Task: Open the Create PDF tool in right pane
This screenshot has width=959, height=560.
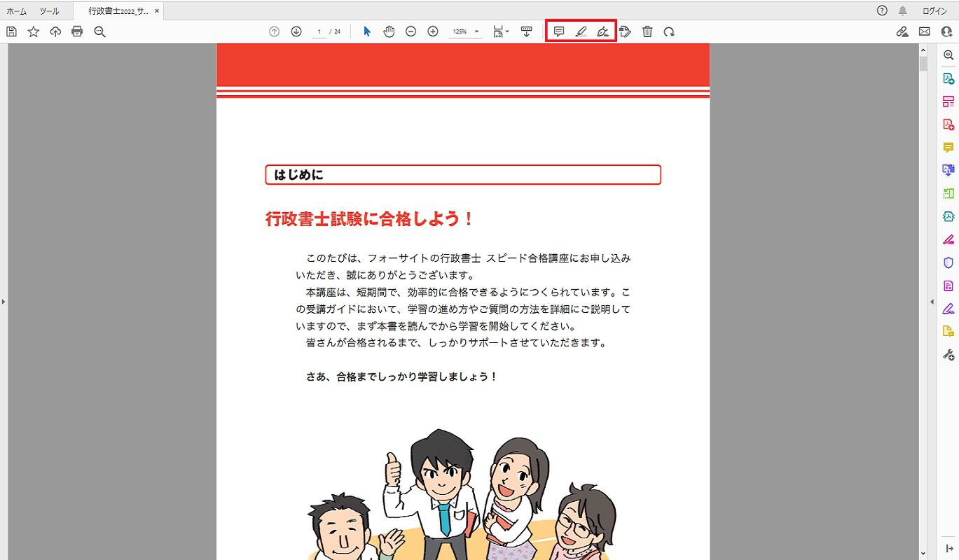Action: (948, 124)
